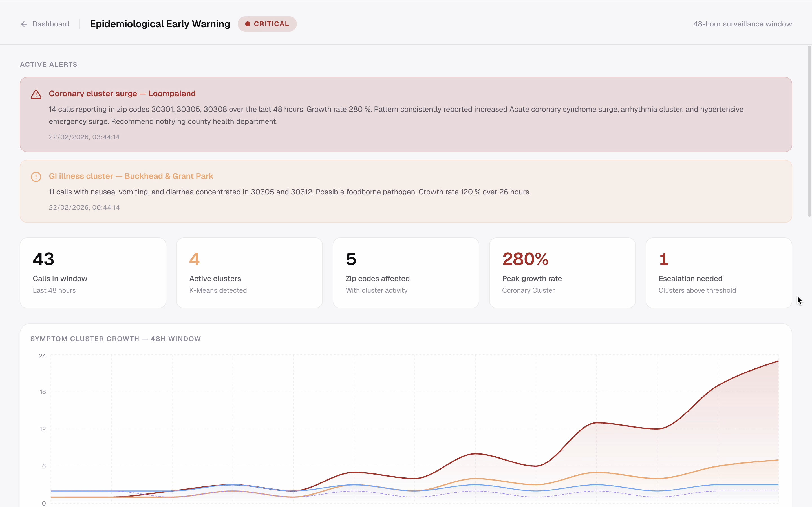Open the Coronary cluster surge — Loompaland alert title
This screenshot has height=507, width=812.
pos(122,94)
